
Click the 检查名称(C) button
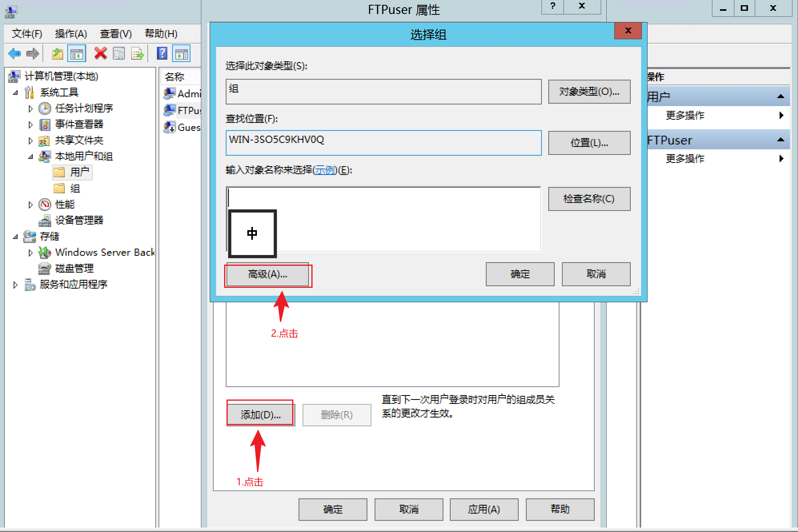click(x=589, y=199)
